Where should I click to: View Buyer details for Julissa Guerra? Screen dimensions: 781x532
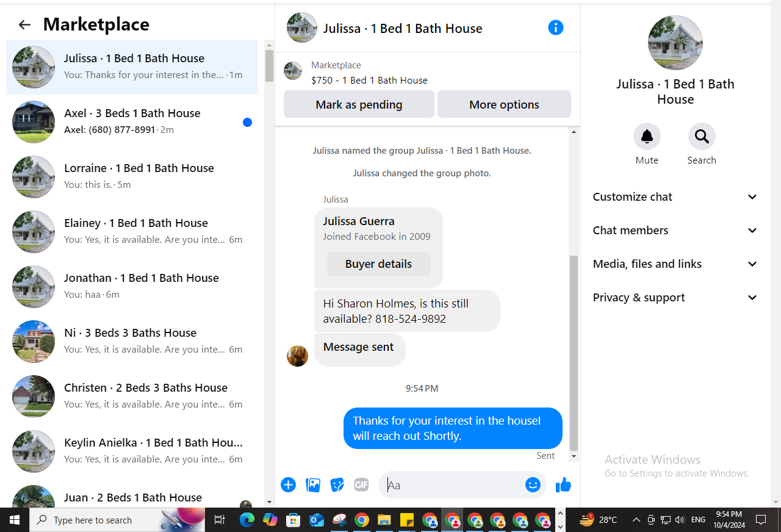click(378, 264)
